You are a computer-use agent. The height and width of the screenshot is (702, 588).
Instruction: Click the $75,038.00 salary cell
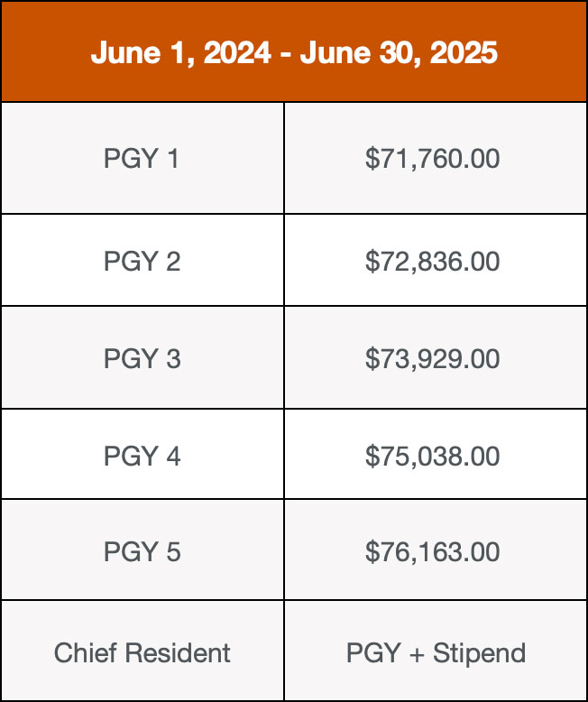(x=432, y=456)
